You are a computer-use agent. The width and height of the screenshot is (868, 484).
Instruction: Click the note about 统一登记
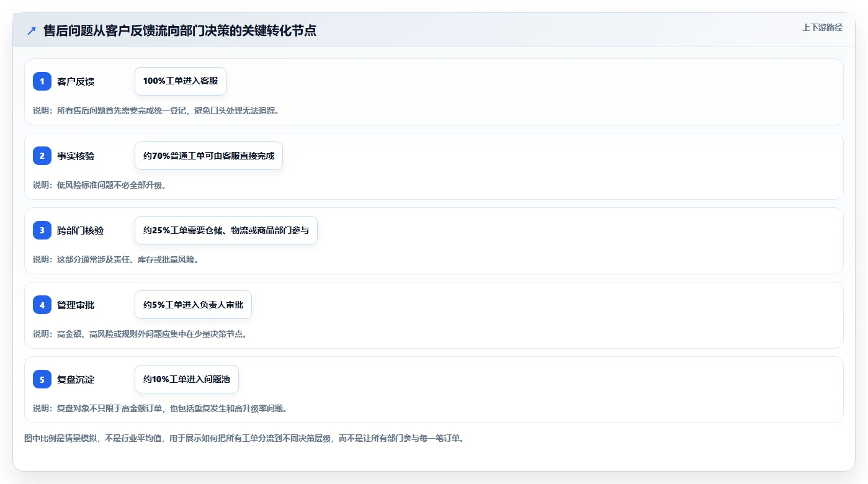(156, 110)
